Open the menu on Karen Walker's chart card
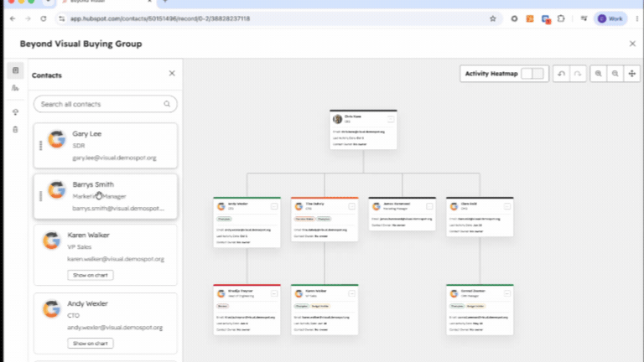This screenshot has height=362, width=644. pyautogui.click(x=351, y=293)
